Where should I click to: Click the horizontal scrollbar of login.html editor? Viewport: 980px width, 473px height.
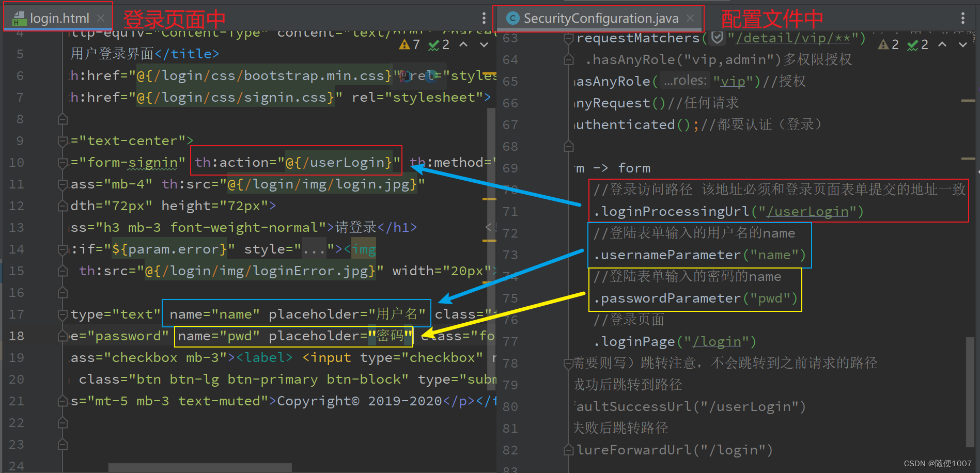[x=200, y=467]
